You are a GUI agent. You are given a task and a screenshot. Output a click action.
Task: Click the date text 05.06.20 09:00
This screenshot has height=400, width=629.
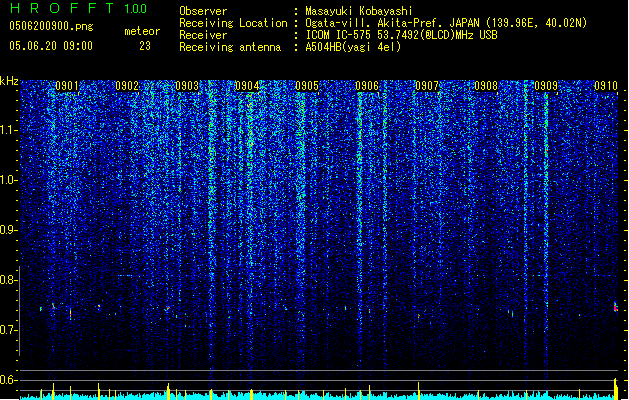pyautogui.click(x=51, y=46)
